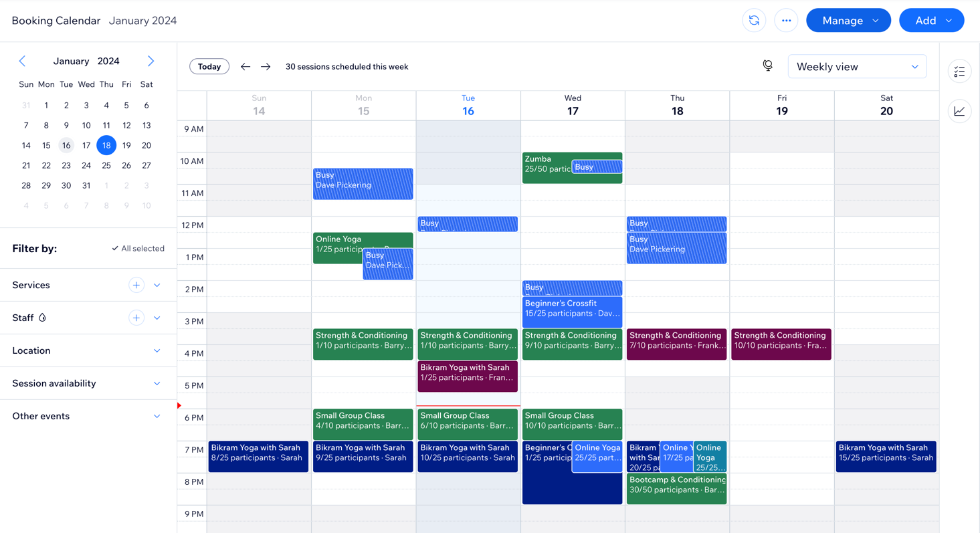The width and height of the screenshot is (980, 533).
Task: Select January 18 in the mini calendar
Action: (106, 145)
